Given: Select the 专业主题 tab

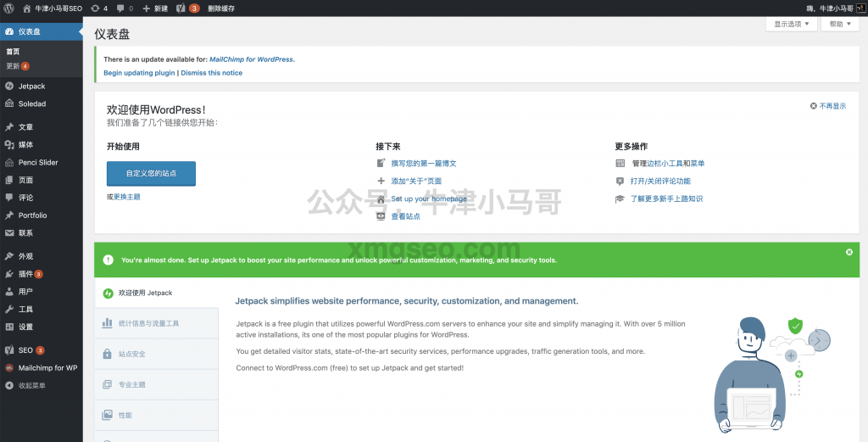Looking at the screenshot, I should [x=157, y=384].
